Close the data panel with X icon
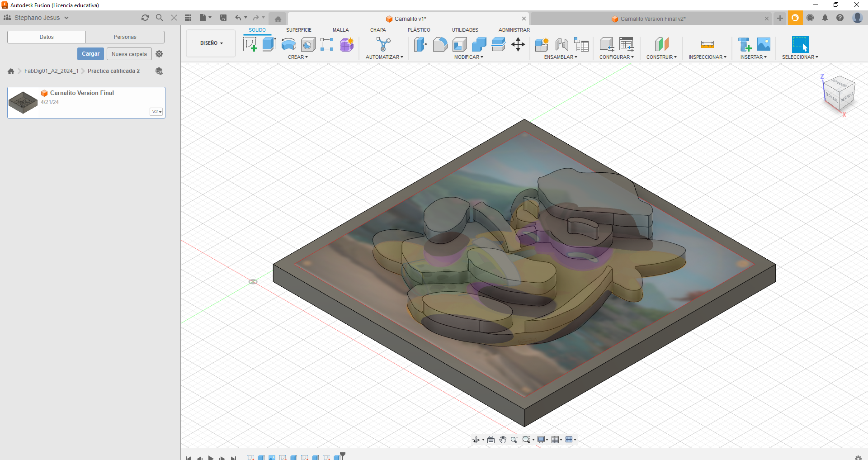The height and width of the screenshot is (460, 868). (174, 18)
